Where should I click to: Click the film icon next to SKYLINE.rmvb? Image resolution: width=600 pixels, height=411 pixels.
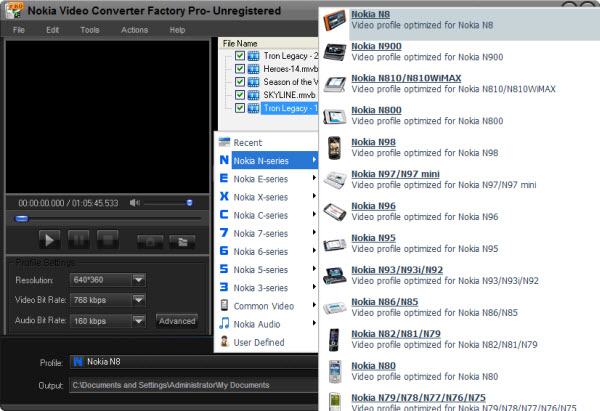(253, 95)
